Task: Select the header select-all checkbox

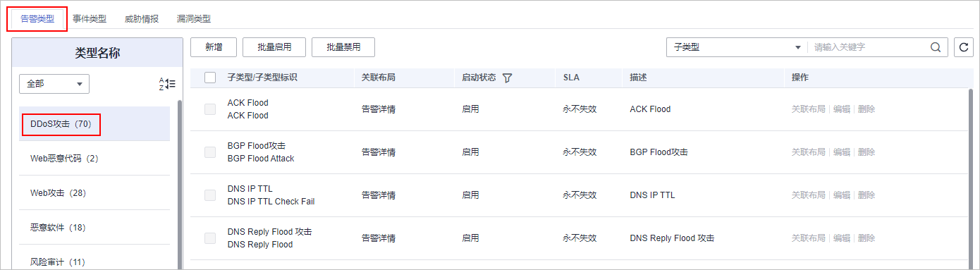Action: point(210,78)
